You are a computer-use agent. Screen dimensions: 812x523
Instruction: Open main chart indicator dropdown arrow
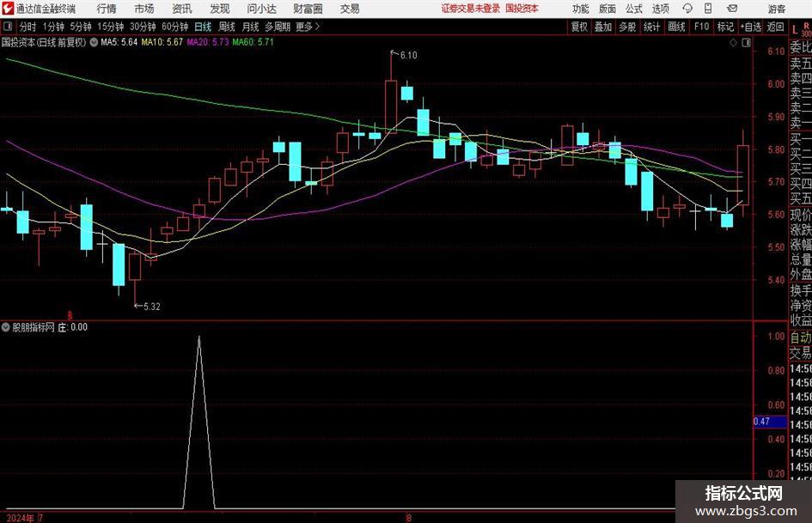pyautogui.click(x=94, y=42)
